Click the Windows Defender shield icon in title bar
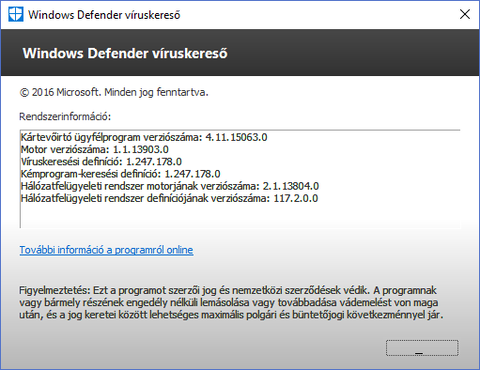Viewport: 480px width, 370px height. [x=16, y=15]
